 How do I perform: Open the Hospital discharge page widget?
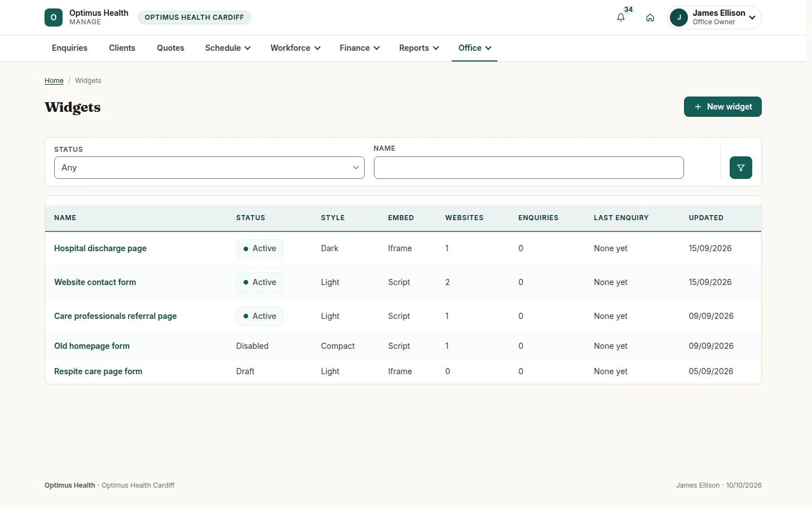[100, 248]
